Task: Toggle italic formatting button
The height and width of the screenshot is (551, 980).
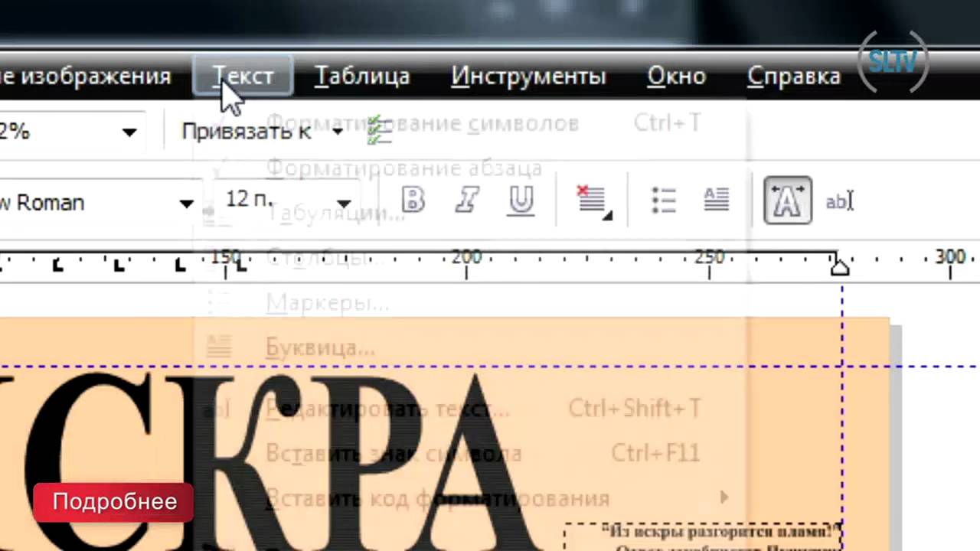Action: tap(466, 201)
